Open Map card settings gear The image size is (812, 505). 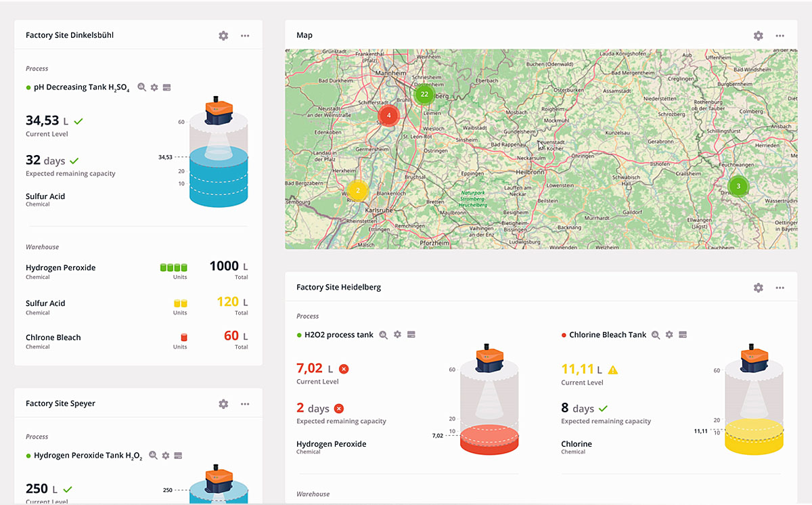click(x=759, y=36)
